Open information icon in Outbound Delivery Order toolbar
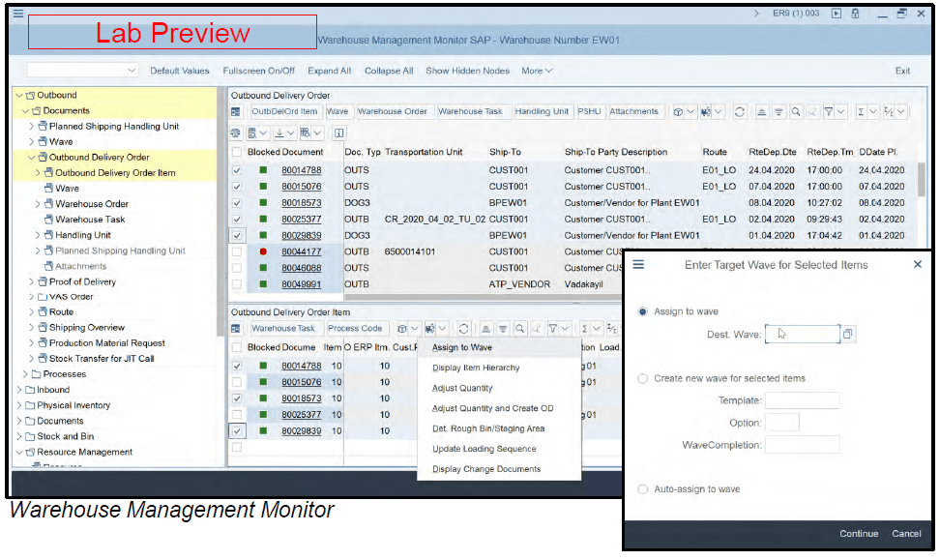This screenshot has width=940, height=560. click(338, 133)
